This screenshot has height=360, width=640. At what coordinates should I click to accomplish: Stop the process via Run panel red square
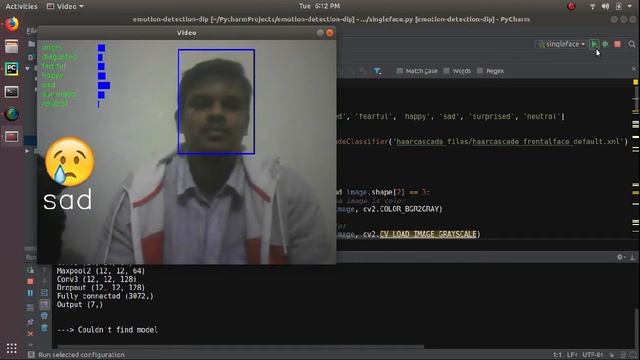point(30,282)
